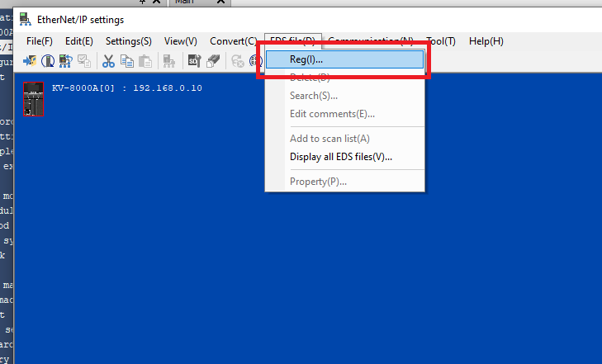Click the third toolbar icon with unit arrows
The height and width of the screenshot is (364, 602).
66,60
